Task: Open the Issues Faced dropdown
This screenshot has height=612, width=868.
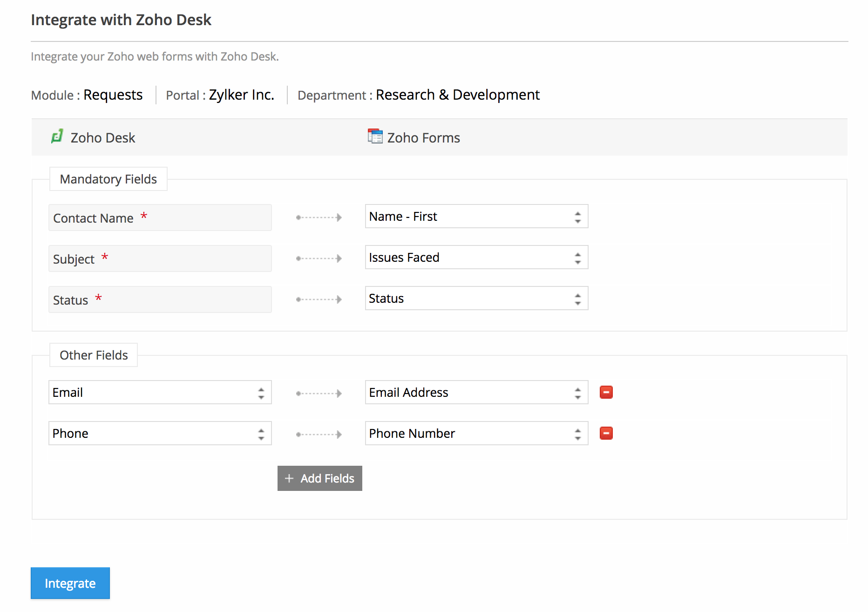Action: click(x=476, y=258)
